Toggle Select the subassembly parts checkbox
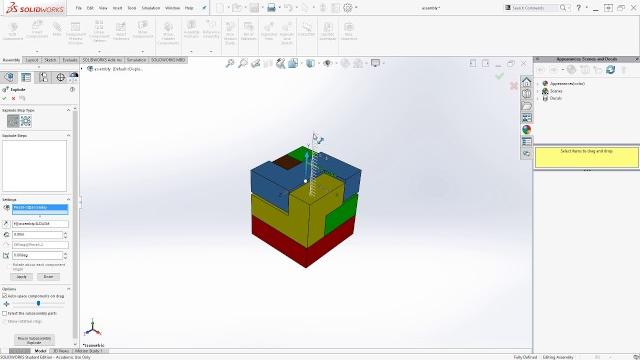This screenshot has width=640, height=360. pos(4,313)
